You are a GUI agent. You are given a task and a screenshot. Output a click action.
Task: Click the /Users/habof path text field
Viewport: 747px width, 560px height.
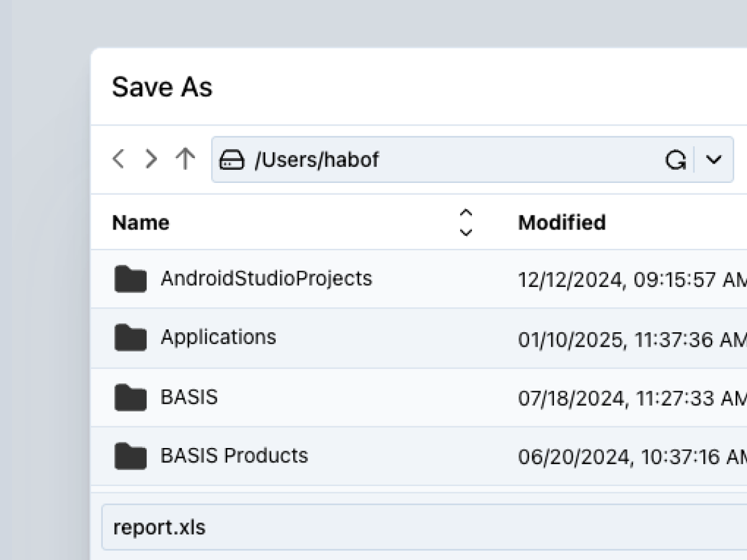[x=436, y=161]
